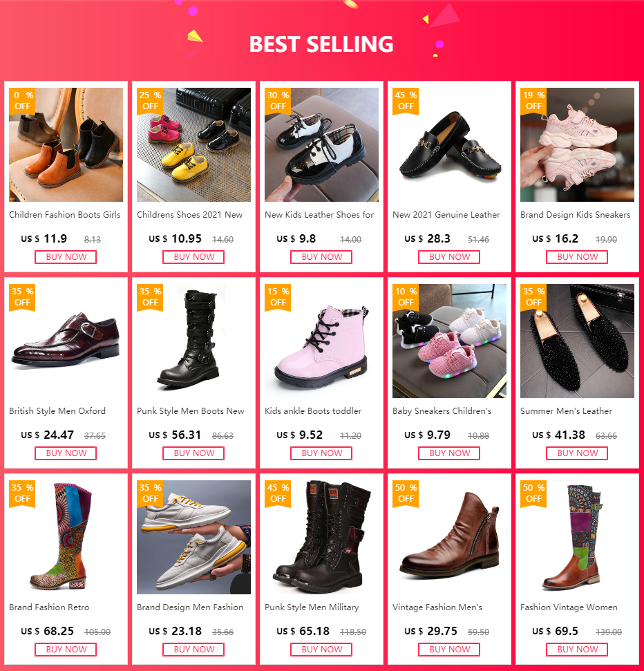Open the Punk Style Men Military boots image
Viewport: 644px width, 671px height.
321,537
